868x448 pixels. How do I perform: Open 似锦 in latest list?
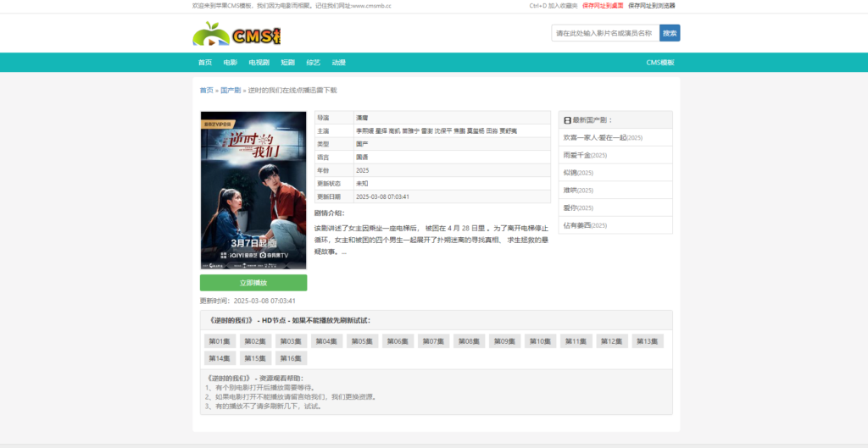pyautogui.click(x=570, y=173)
